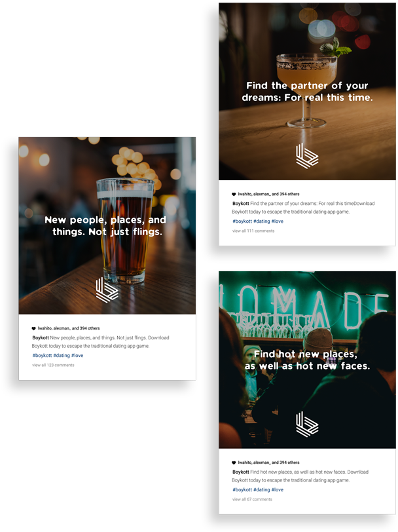The height and width of the screenshot is (532, 398).
Task: Select #love hashtag in the beer post
Action: point(77,356)
